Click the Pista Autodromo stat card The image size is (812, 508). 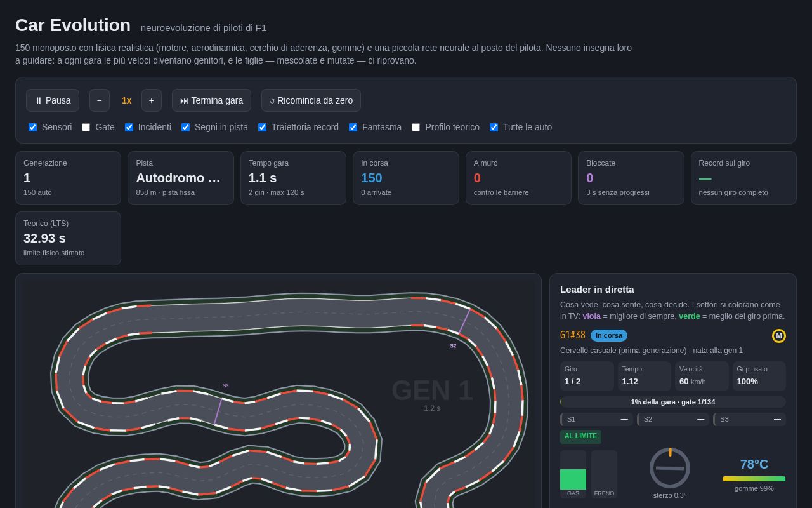pos(181,178)
